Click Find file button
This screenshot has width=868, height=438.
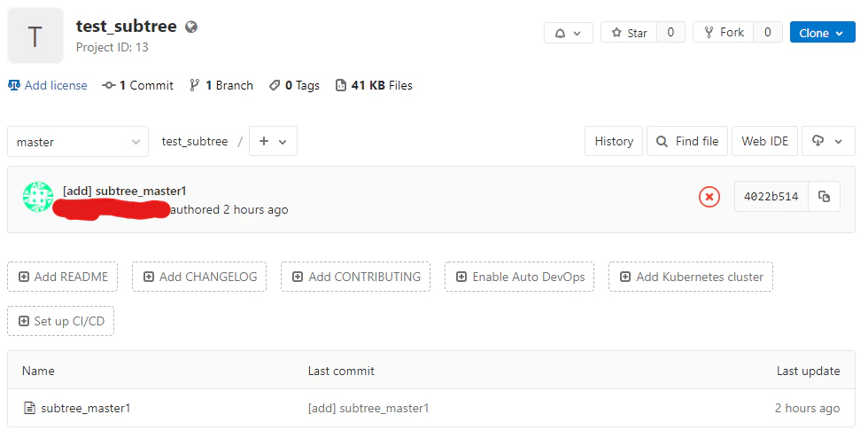coord(687,141)
